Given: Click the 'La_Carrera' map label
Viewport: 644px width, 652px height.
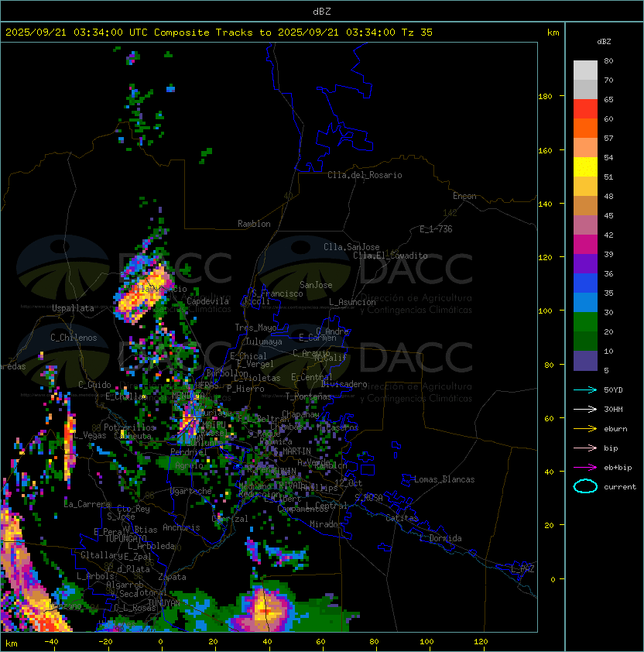Looking at the screenshot, I should click(x=87, y=504).
